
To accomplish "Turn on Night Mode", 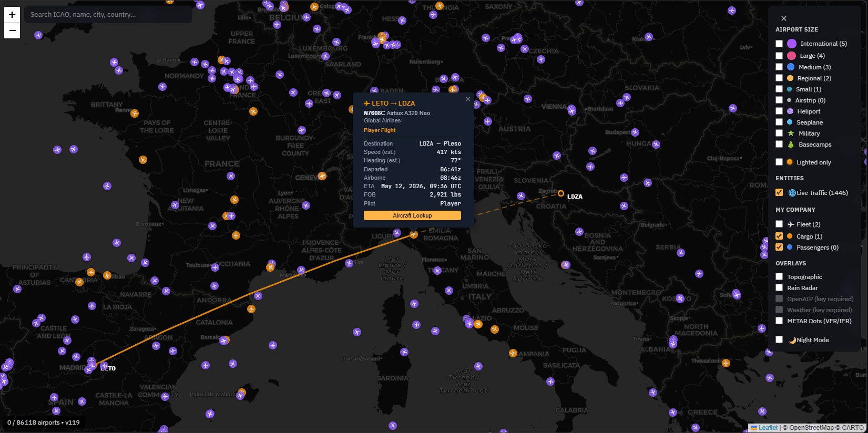I will coord(779,340).
